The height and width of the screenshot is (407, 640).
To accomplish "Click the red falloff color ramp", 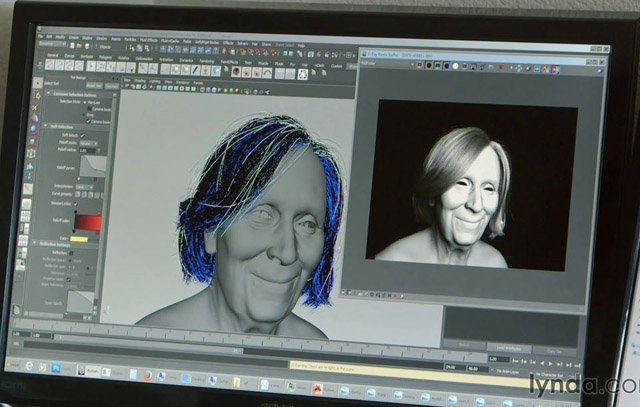I will [88, 222].
